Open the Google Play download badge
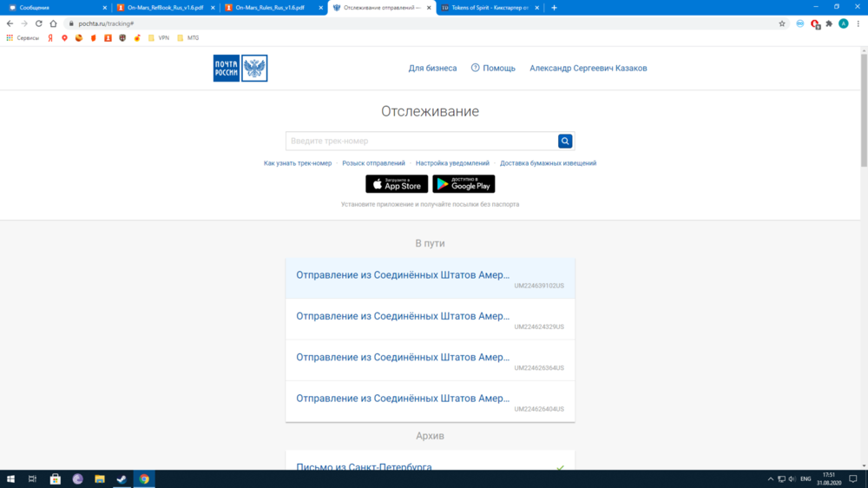This screenshot has height=488, width=868. click(x=464, y=184)
